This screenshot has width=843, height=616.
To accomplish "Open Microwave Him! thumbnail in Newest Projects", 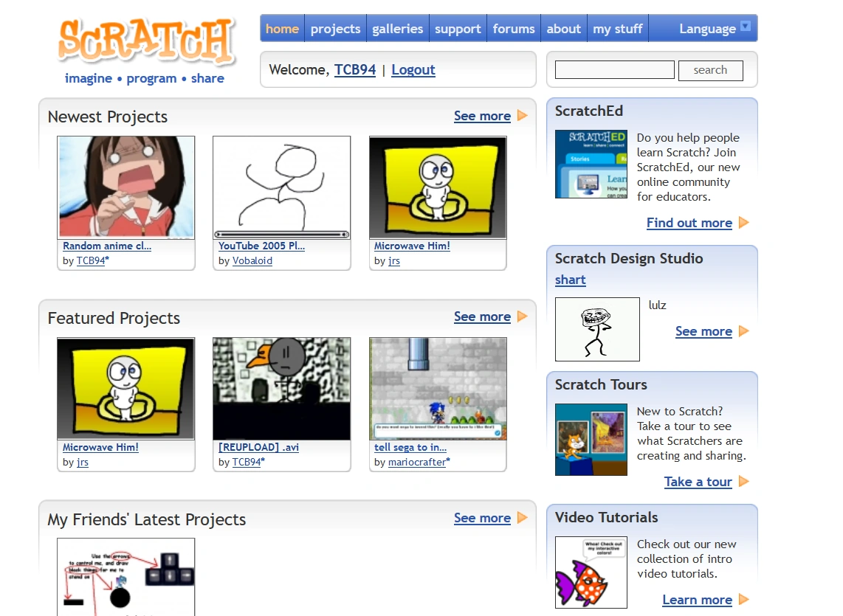I will click(438, 187).
